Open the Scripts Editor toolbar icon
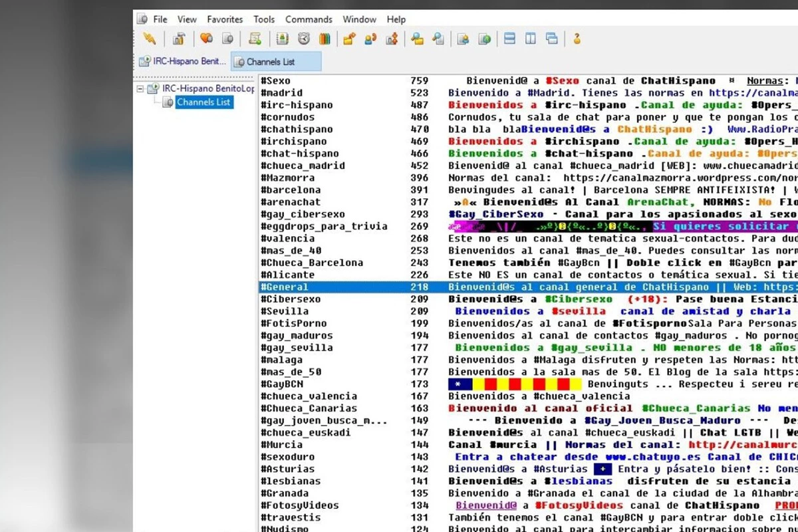This screenshot has height=532, width=798. coord(255,39)
